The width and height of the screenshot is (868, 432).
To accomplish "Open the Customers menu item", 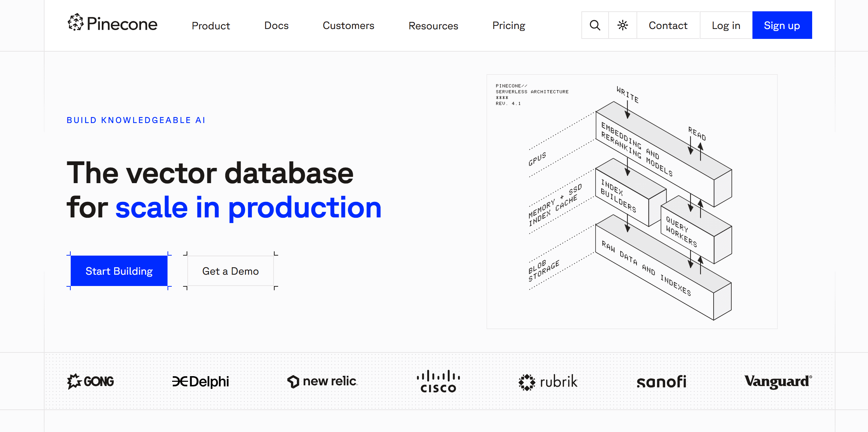I will coord(348,25).
